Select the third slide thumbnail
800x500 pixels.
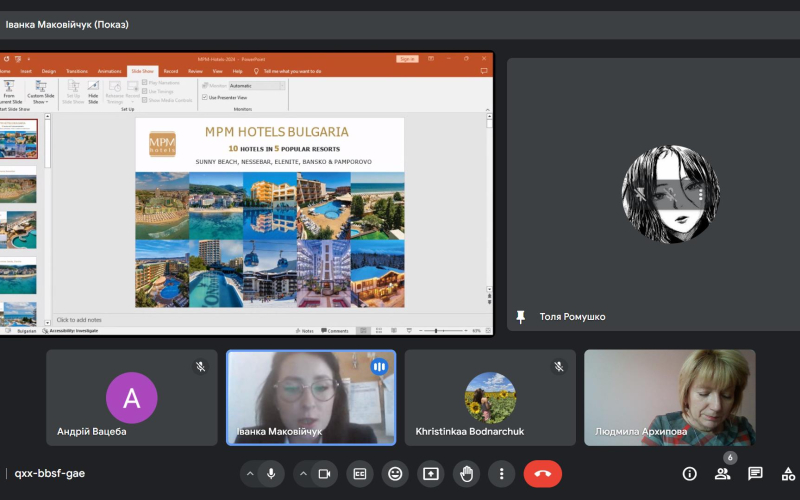(18, 231)
